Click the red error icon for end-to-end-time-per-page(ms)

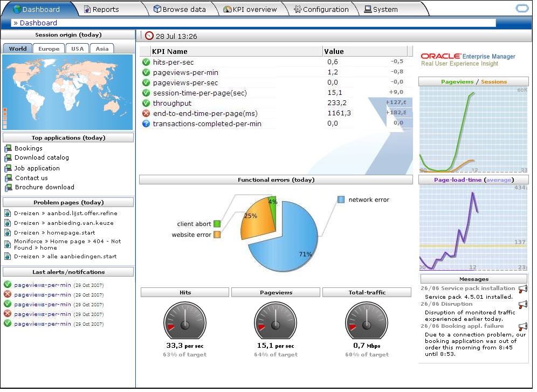146,113
